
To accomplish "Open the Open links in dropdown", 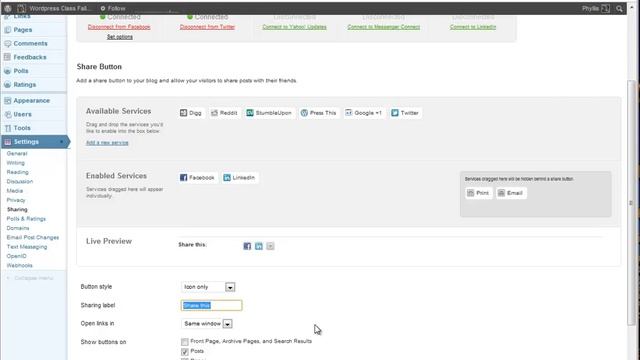I will point(207,324).
